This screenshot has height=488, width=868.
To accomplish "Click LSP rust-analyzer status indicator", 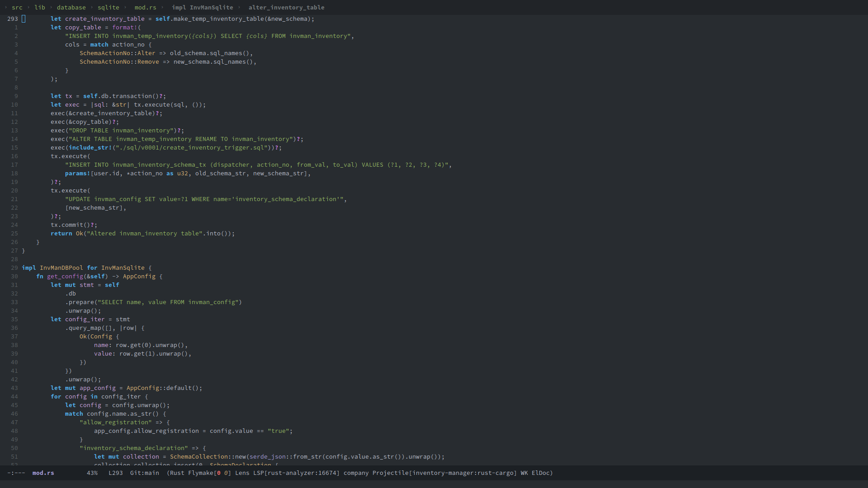I will pyautogui.click(x=296, y=473).
